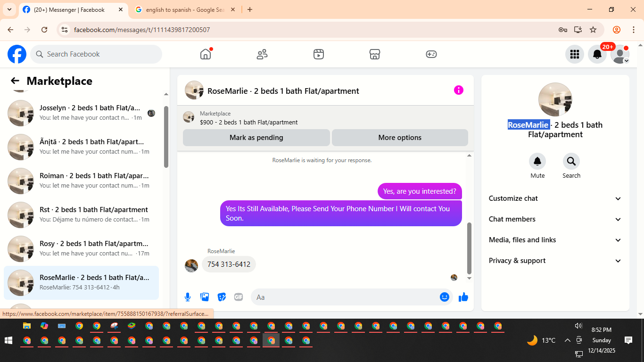The image size is (644, 362).
Task: Go back using the Marketplace back arrow
Action: tap(15, 81)
